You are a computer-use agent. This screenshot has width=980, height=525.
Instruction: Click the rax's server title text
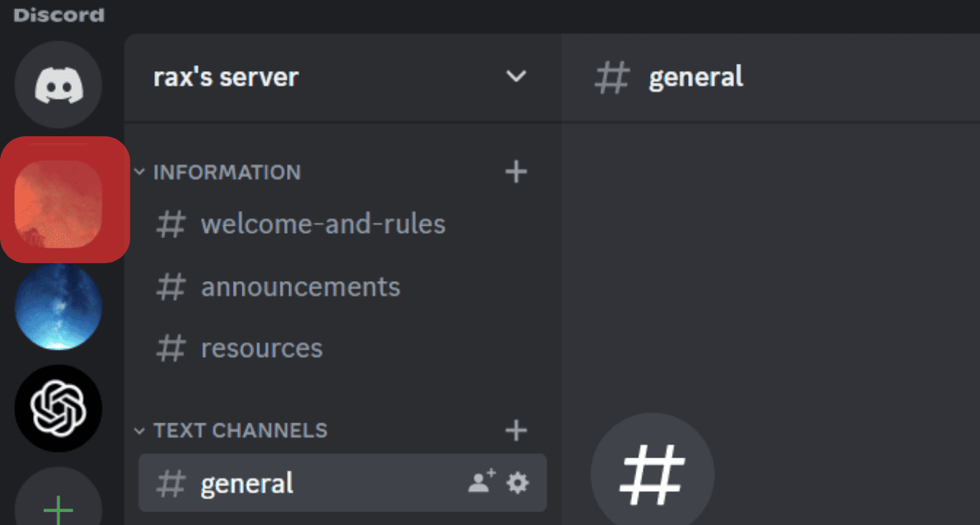coord(226,77)
